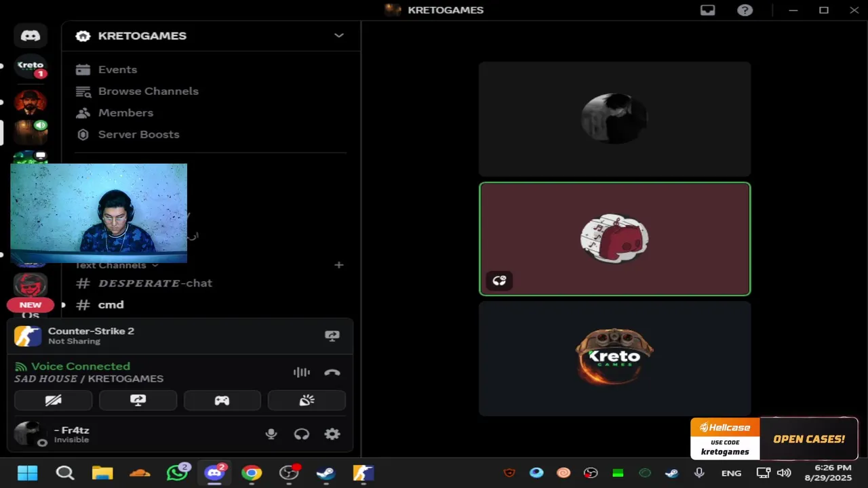Image resolution: width=868 pixels, height=488 pixels.
Task: Select the top grayscale-avatar voice tile
Action: coord(615,119)
